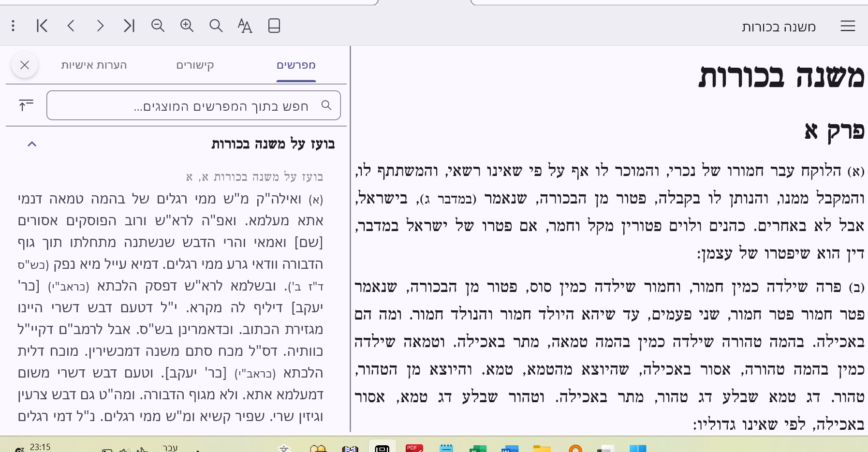
Task: Close the commentary side panel
Action: pos(25,65)
